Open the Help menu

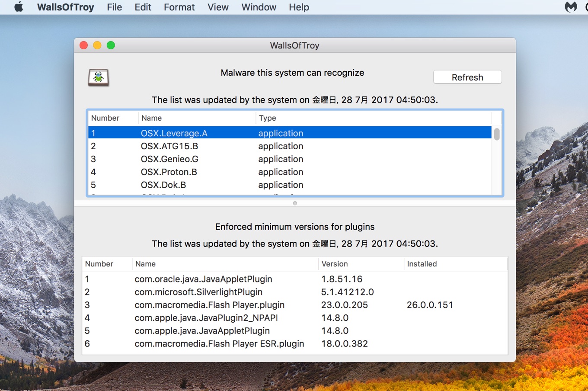tap(298, 7)
